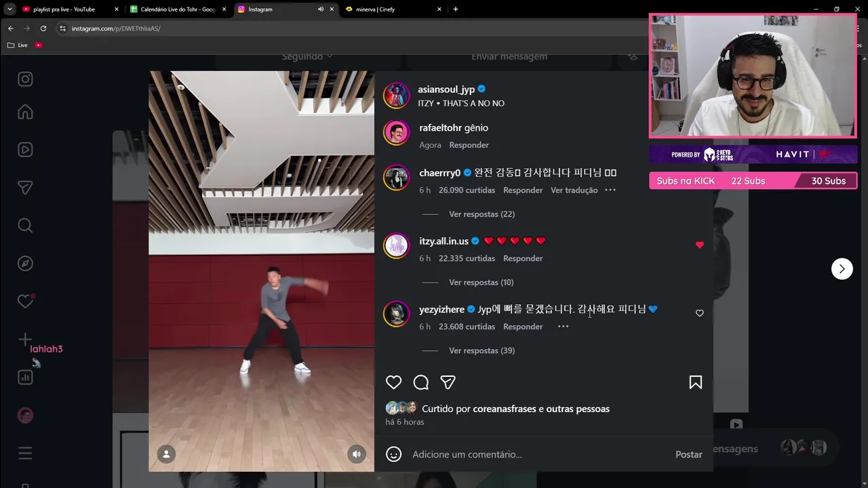The height and width of the screenshot is (488, 868).
Task: Open chaerrry0 username link
Action: tap(439, 173)
